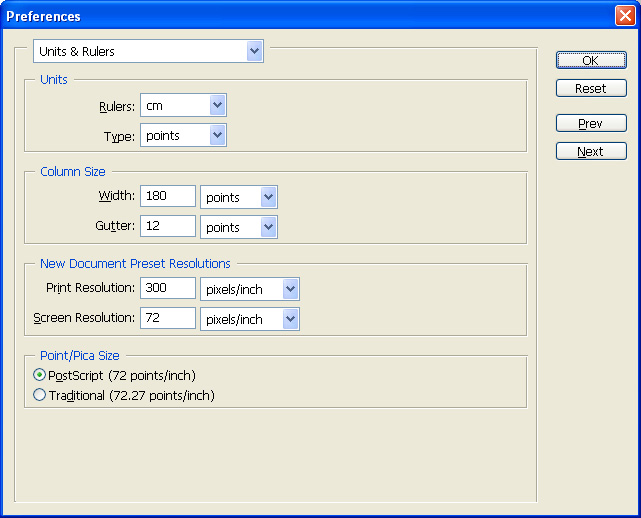Open the Units & Rulers section dropdown
641x518 pixels.
(x=148, y=51)
